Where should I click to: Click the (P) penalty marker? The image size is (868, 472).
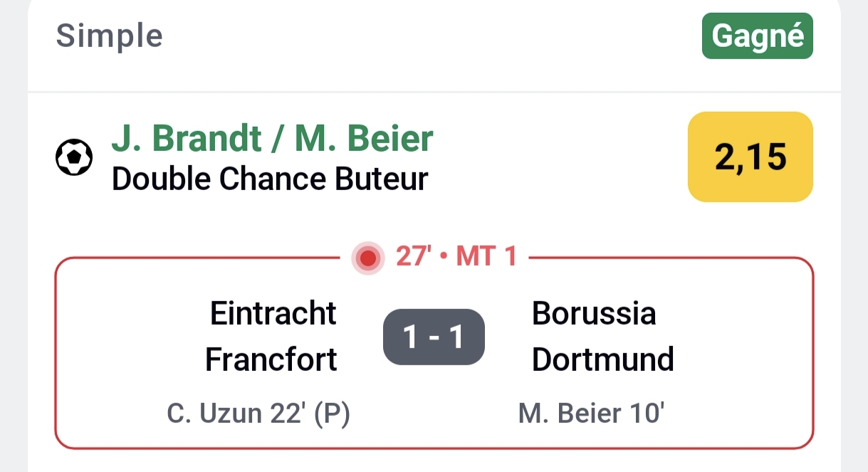coord(333,414)
